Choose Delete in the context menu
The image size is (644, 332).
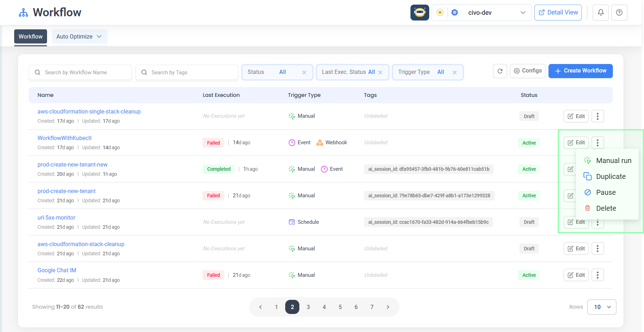coord(606,208)
